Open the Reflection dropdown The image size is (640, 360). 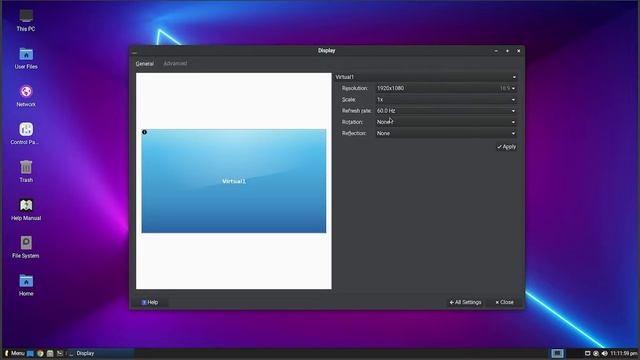[446, 133]
